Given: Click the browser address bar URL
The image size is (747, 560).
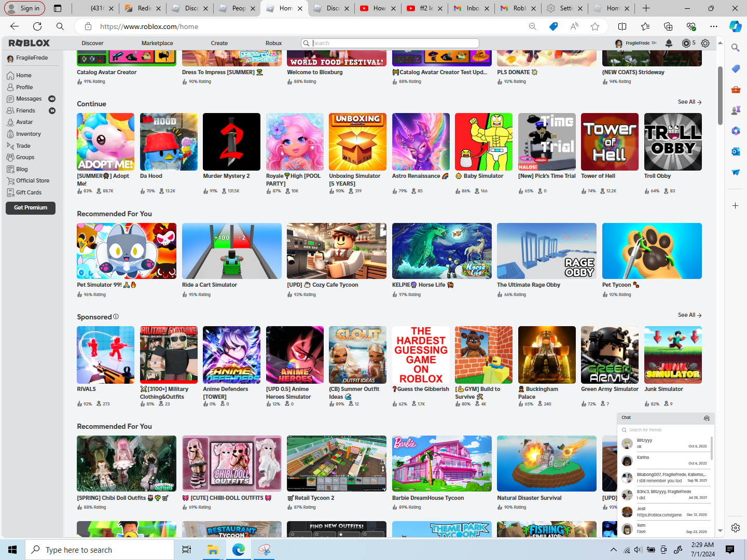Looking at the screenshot, I should click(x=149, y=26).
